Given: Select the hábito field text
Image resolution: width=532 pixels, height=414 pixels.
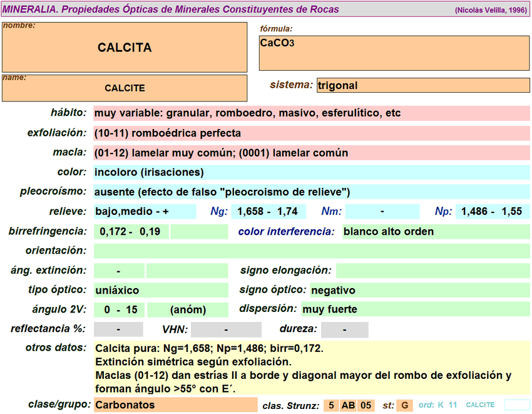Looking at the screenshot, I should 311,113.
